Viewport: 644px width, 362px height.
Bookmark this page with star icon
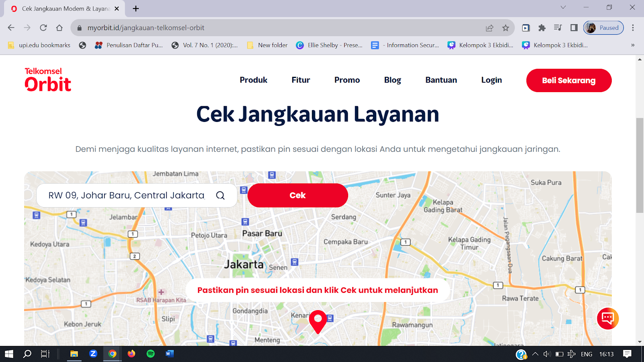point(506,28)
